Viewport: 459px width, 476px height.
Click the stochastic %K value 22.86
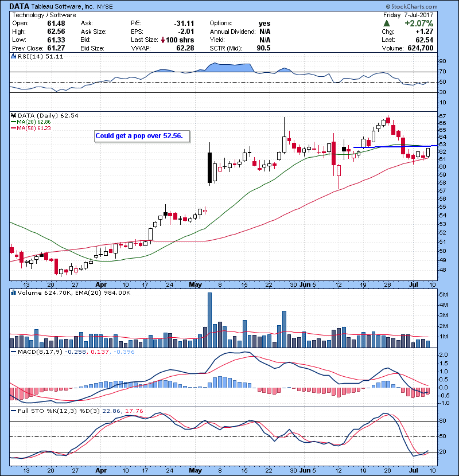tap(111, 411)
